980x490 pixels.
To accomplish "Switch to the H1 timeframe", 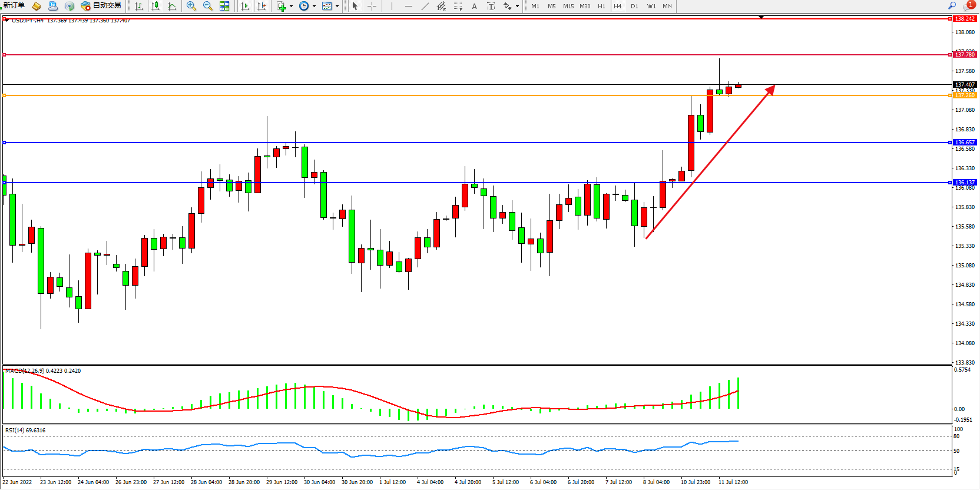I will [601, 6].
